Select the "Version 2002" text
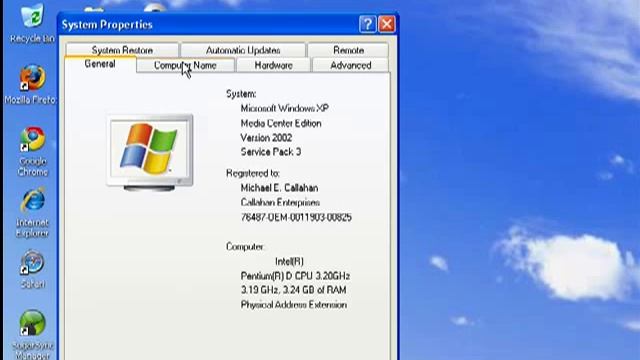The width and height of the screenshot is (640, 360). coord(266,138)
